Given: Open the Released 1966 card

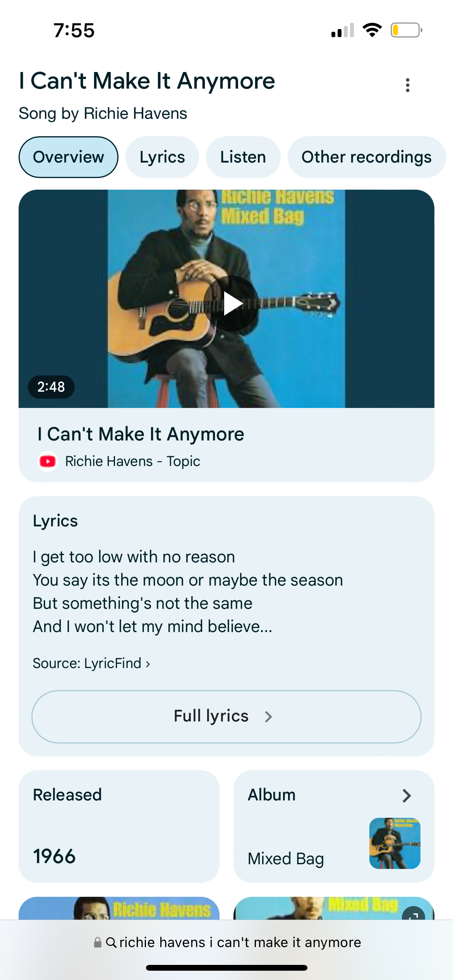Looking at the screenshot, I should tap(119, 826).
